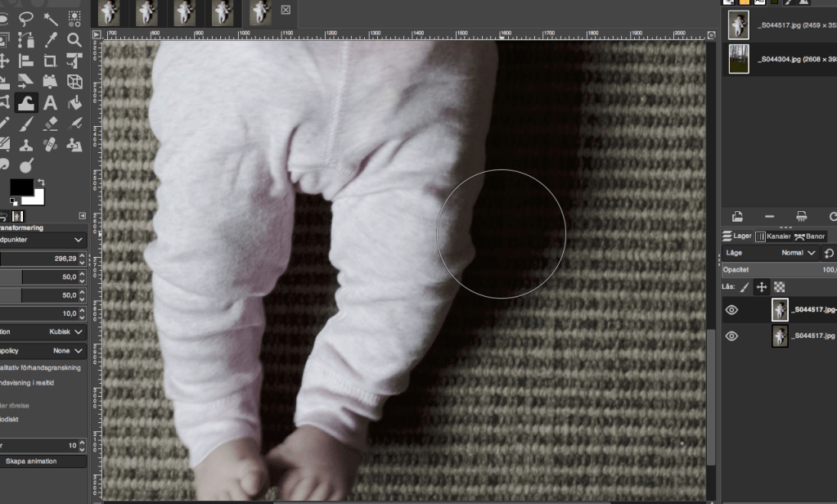Toggle visibility of bottom _S044517.jpg layer
Screen dimensions: 837x504
tap(731, 335)
